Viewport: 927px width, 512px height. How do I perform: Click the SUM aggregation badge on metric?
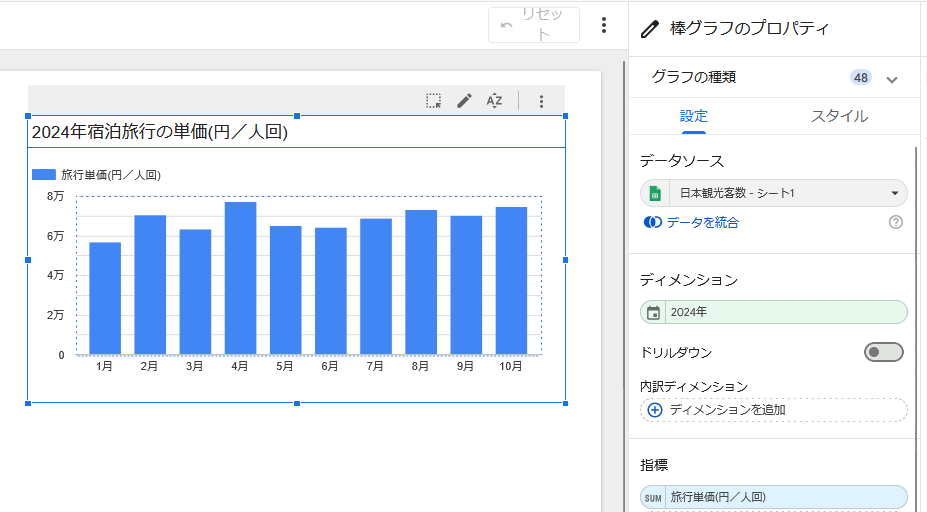[653, 497]
